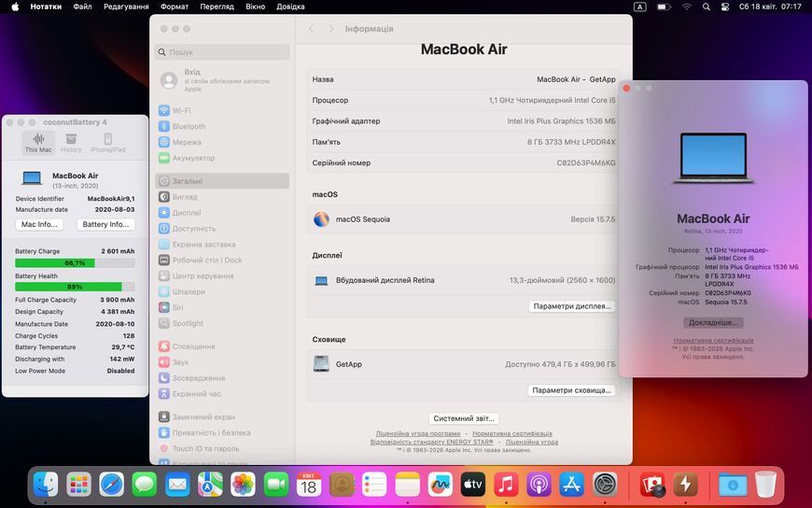This screenshot has width=812, height=508.
Task: Select Spotlight in Settings sidebar
Action: (x=222, y=323)
